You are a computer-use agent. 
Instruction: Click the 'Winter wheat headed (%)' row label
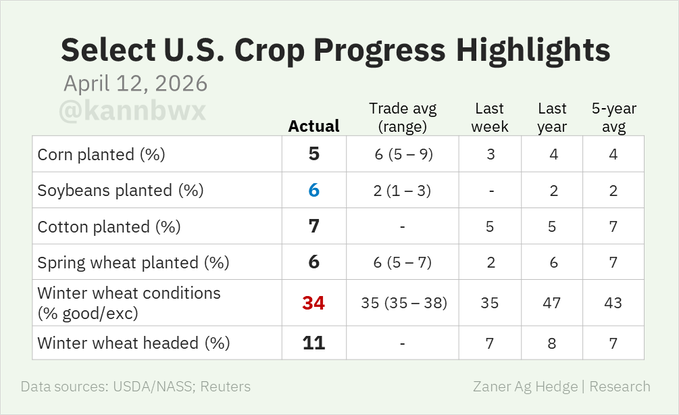click(x=133, y=342)
